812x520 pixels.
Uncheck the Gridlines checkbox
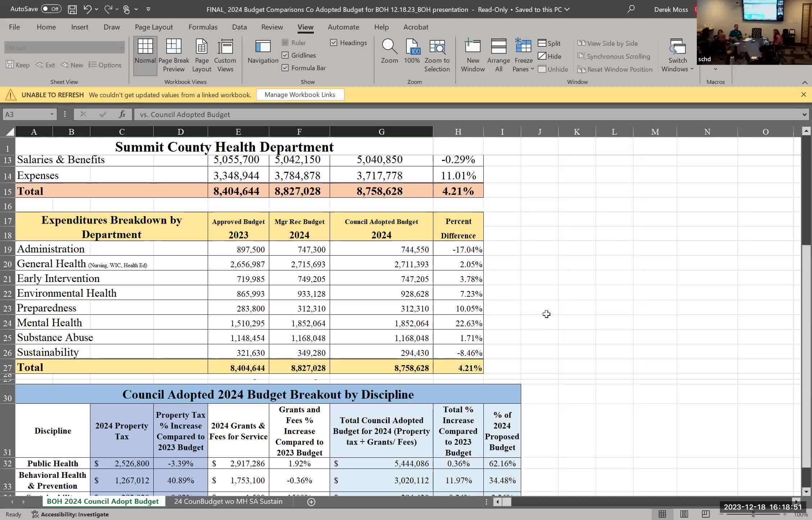pyautogui.click(x=285, y=55)
